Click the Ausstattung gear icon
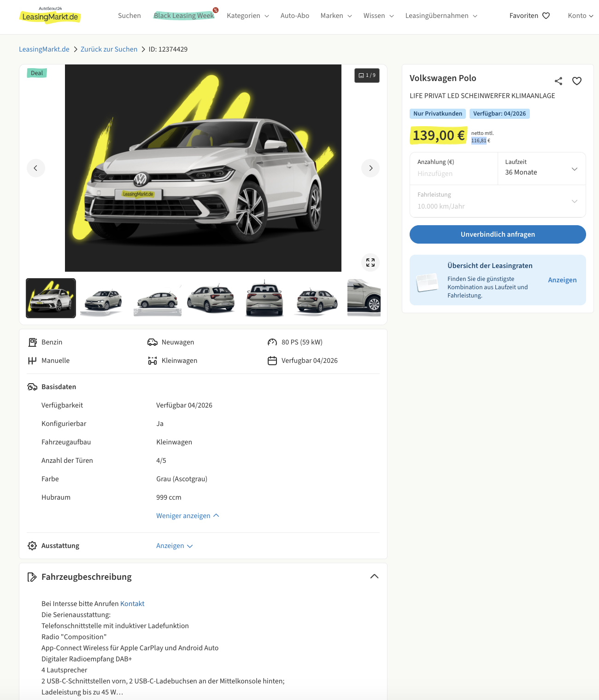This screenshot has height=700, width=599. 32,546
